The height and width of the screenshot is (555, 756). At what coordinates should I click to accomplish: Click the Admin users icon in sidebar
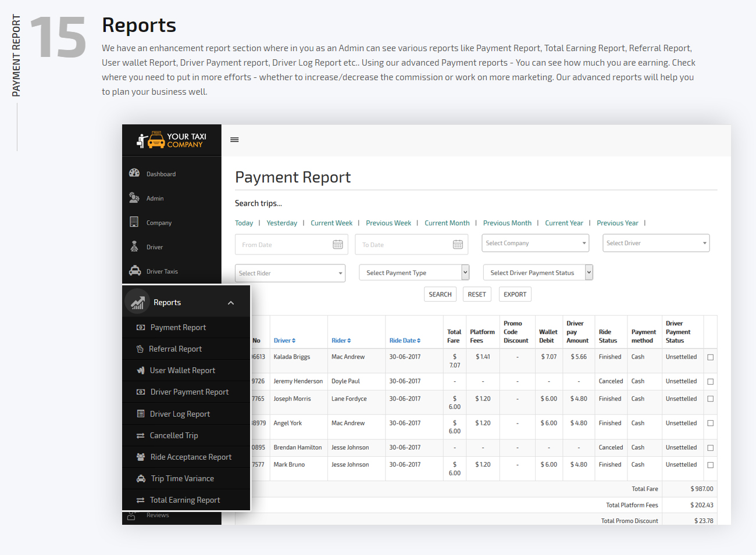(x=134, y=198)
